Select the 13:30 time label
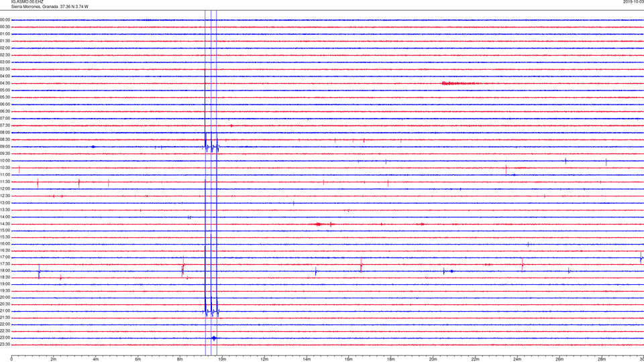 5,210
